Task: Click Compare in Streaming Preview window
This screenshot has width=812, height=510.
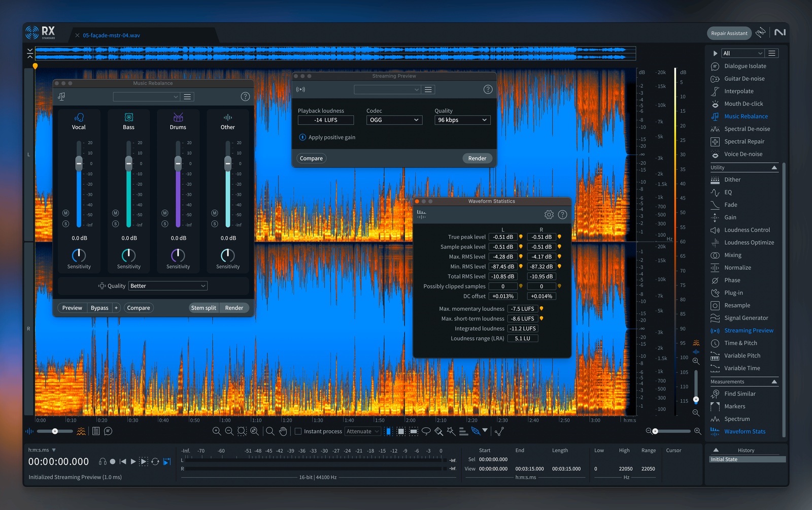Action: coord(311,158)
